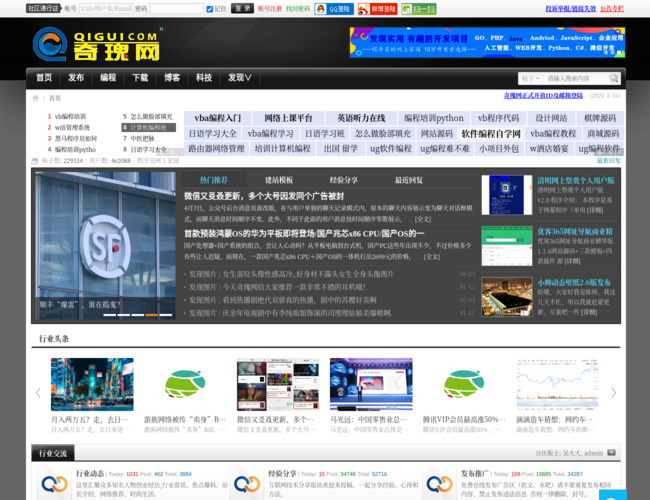Click the vba编程入门 tag
This screenshot has height=500, width=650.
tap(218, 118)
